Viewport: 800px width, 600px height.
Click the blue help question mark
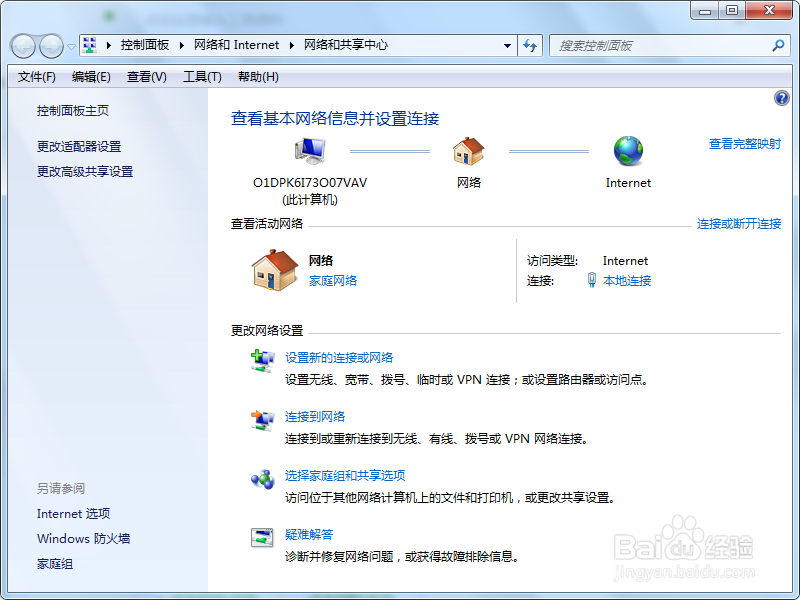tap(781, 98)
